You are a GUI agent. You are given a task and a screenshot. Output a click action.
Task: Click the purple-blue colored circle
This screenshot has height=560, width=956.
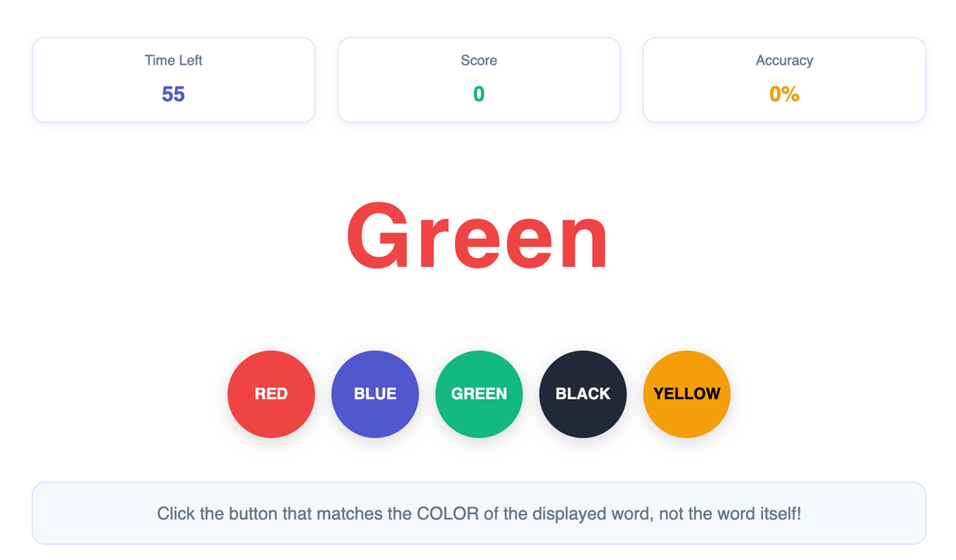(375, 394)
